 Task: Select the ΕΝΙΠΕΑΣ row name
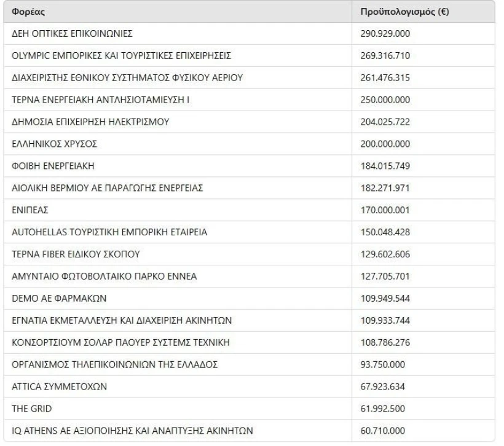(30, 209)
